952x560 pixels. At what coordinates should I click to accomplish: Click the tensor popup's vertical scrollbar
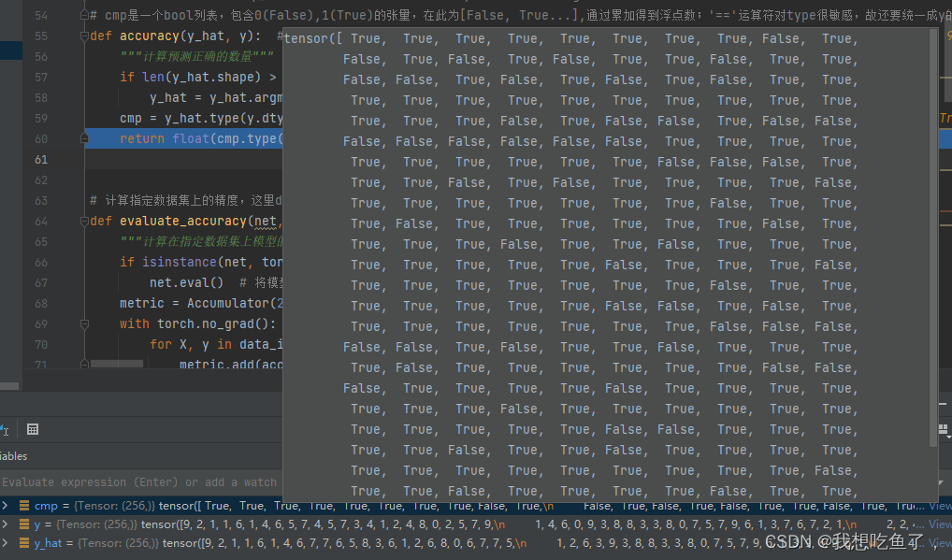[933, 234]
